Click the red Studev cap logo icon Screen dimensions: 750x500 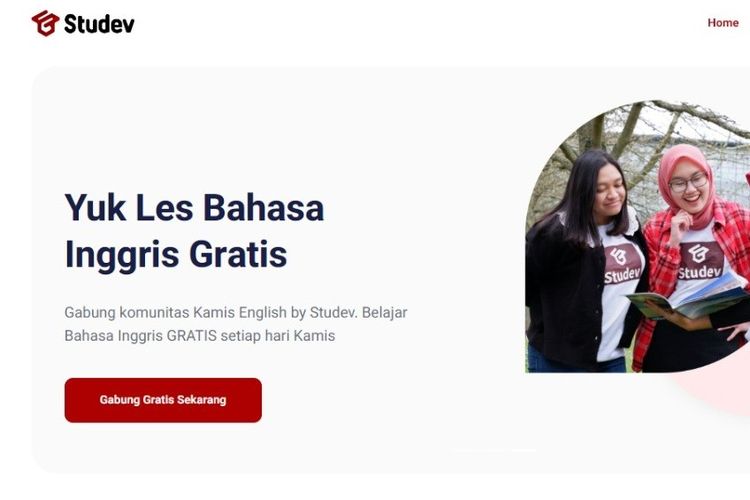pyautogui.click(x=45, y=23)
